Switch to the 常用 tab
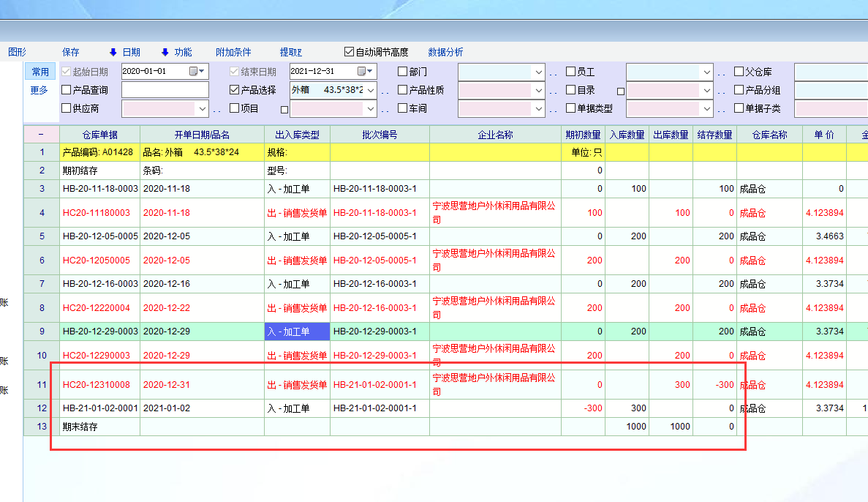This screenshot has height=502, width=868. pos(39,72)
